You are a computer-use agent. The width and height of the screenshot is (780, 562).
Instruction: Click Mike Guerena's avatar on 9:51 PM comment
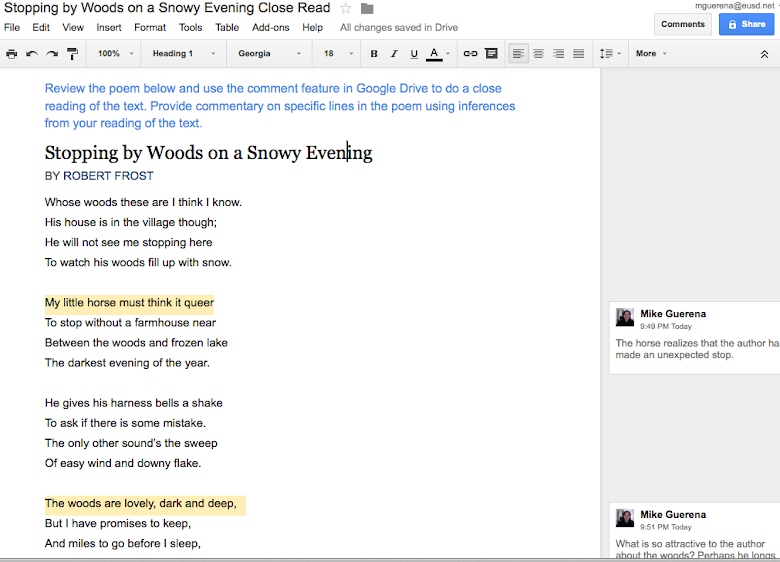625,518
